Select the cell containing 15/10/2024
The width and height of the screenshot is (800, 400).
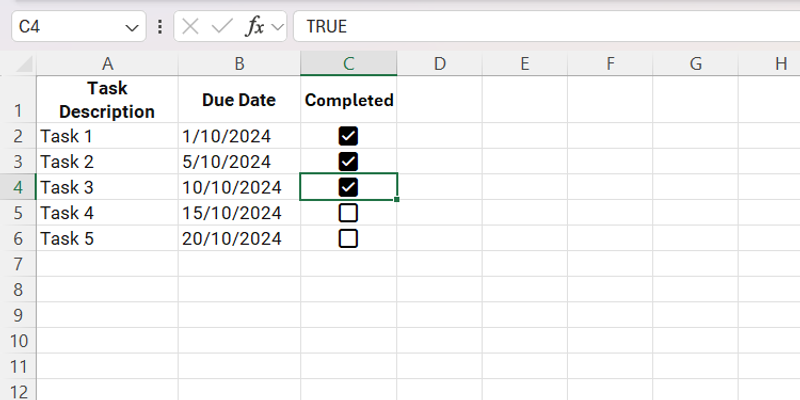(239, 213)
